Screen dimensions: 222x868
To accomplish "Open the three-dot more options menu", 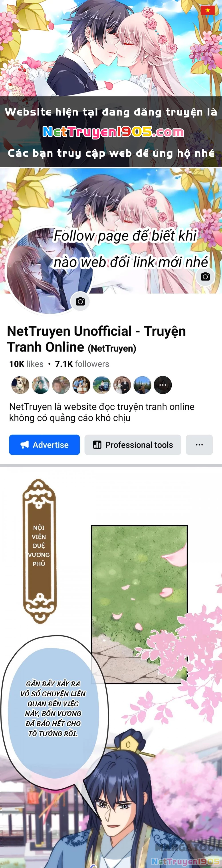I will coord(199,445).
